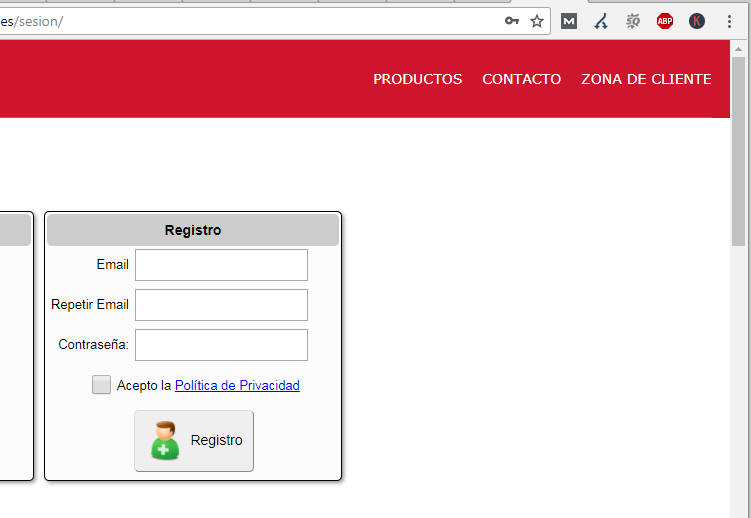
Task: Focus the Email input field
Action: click(x=221, y=265)
